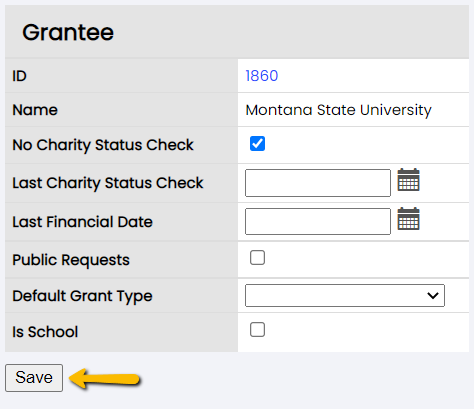The image size is (474, 409).
Task: Click the ID field label
Action: click(19, 76)
